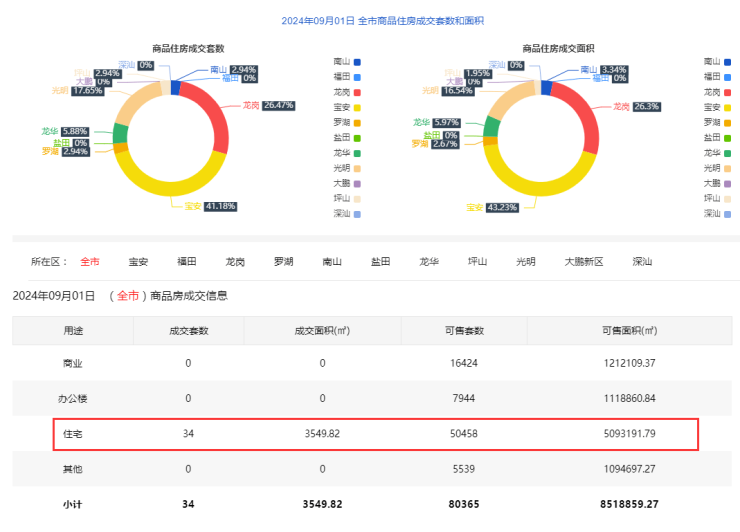Click the 成交面积(㎡) table column header
The image size is (740, 532).
tap(322, 331)
